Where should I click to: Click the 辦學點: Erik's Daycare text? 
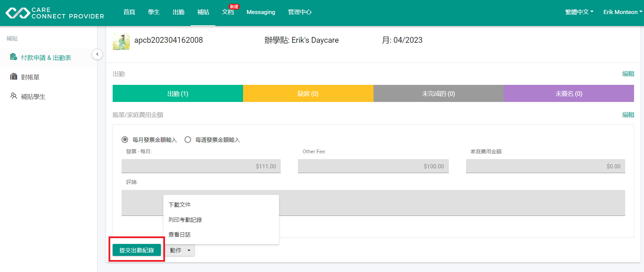point(302,40)
